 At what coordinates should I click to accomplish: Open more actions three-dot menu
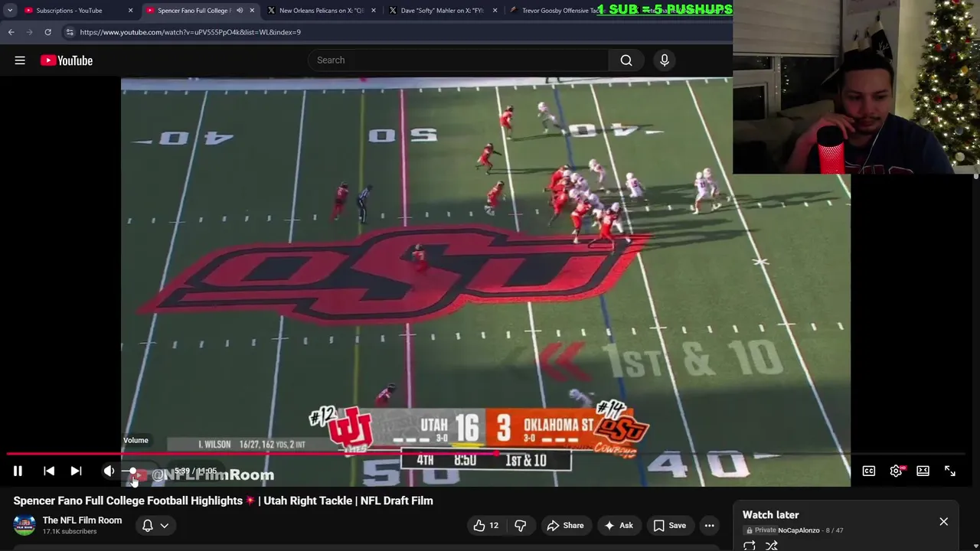[x=710, y=526]
